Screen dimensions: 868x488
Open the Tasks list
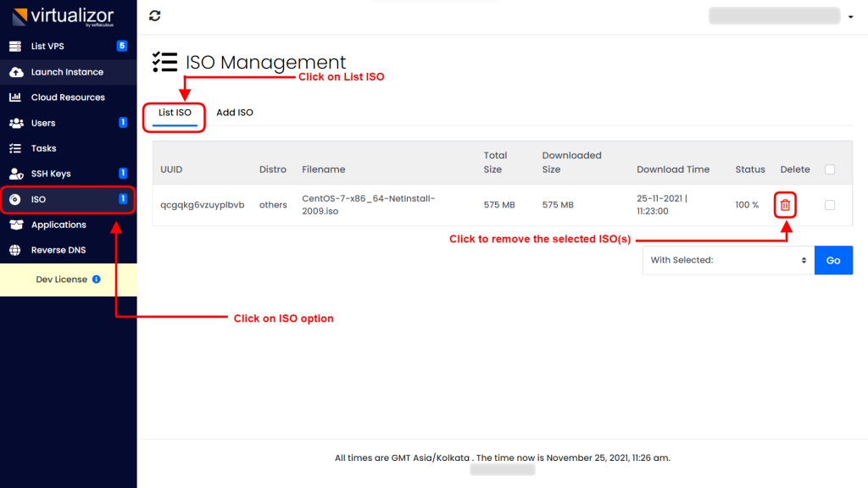44,148
